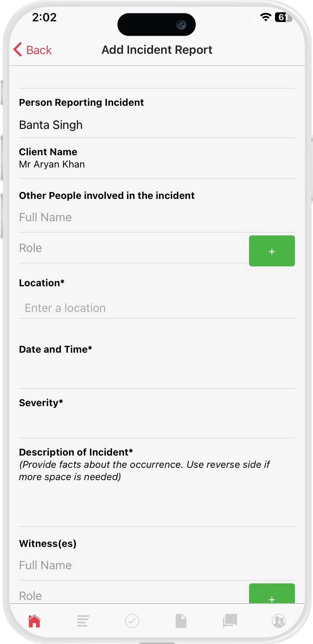Focus Full Name field under Witness(es)

157,565
